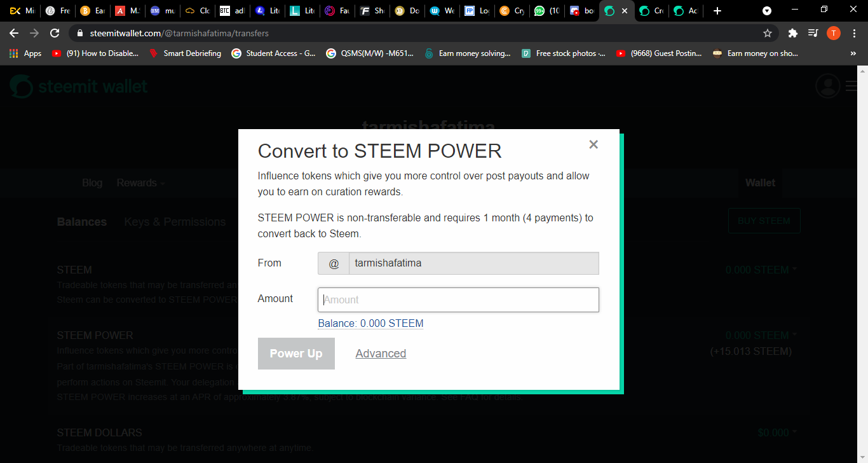Image resolution: width=868 pixels, height=463 pixels.
Task: Open the Chrome Extensions puzzle menu
Action: pos(792,33)
